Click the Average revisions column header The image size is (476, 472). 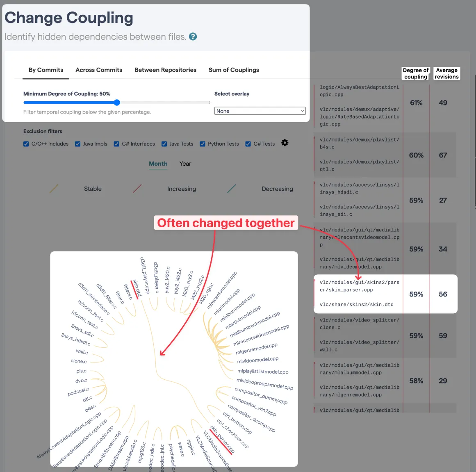point(446,73)
